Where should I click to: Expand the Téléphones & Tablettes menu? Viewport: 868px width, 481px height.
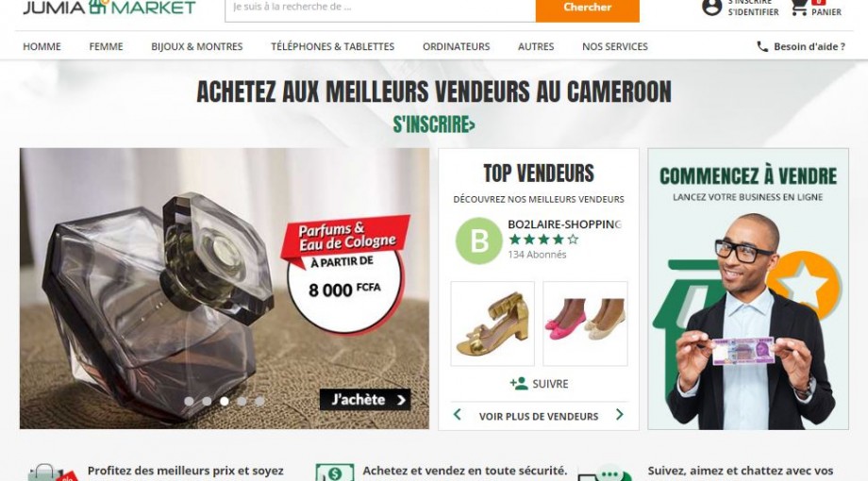(x=333, y=46)
